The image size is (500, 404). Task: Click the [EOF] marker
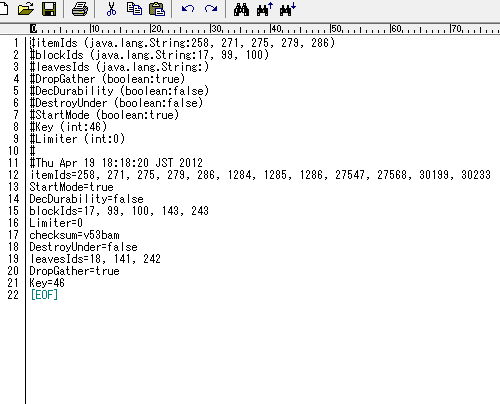[x=44, y=295]
